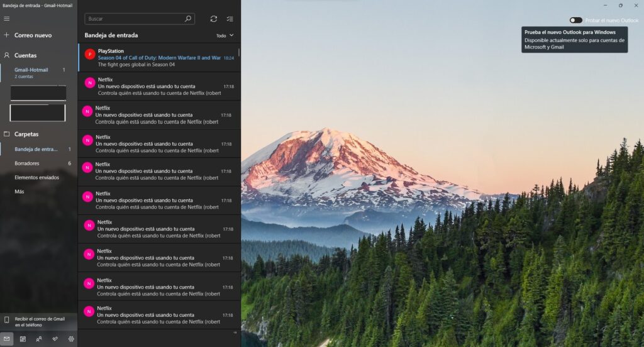Expand the 'Todo' filter dropdown

(225, 36)
